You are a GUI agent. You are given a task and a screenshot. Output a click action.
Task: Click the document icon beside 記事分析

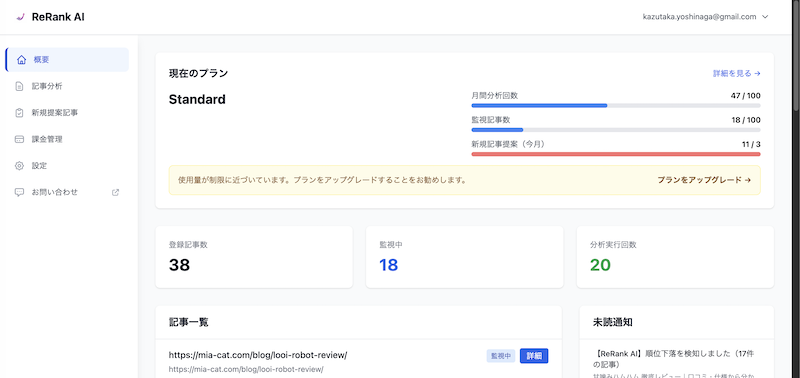point(19,86)
